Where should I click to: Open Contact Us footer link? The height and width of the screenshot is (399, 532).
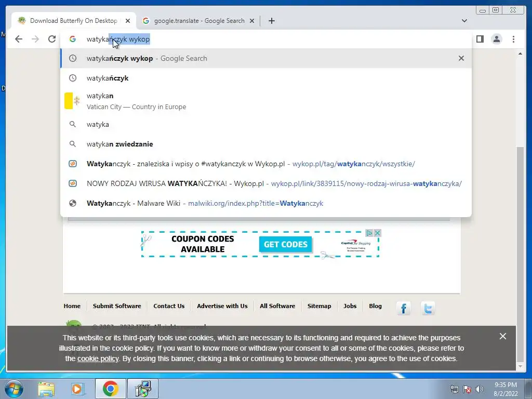pyautogui.click(x=169, y=305)
